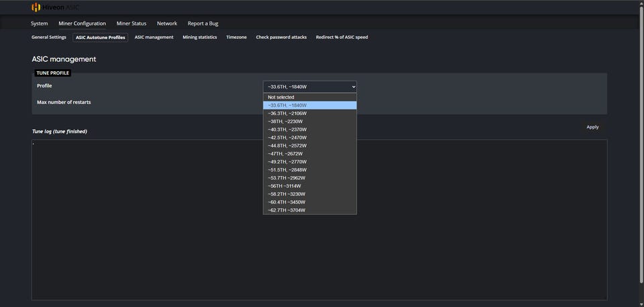Screen dimensions: 644x307
Task: Click the Apply button
Action: (592, 127)
